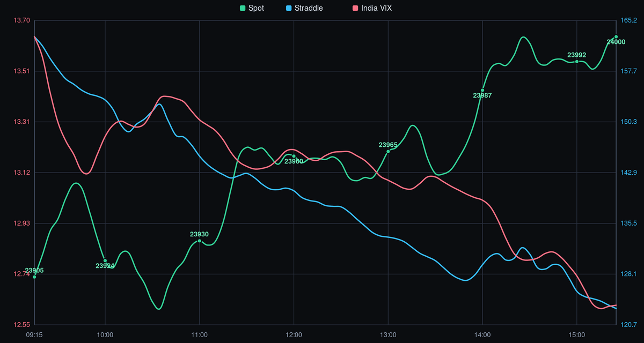The height and width of the screenshot is (343, 644).
Task: Click the 157.7 straddle axis value
Action: pos(628,71)
